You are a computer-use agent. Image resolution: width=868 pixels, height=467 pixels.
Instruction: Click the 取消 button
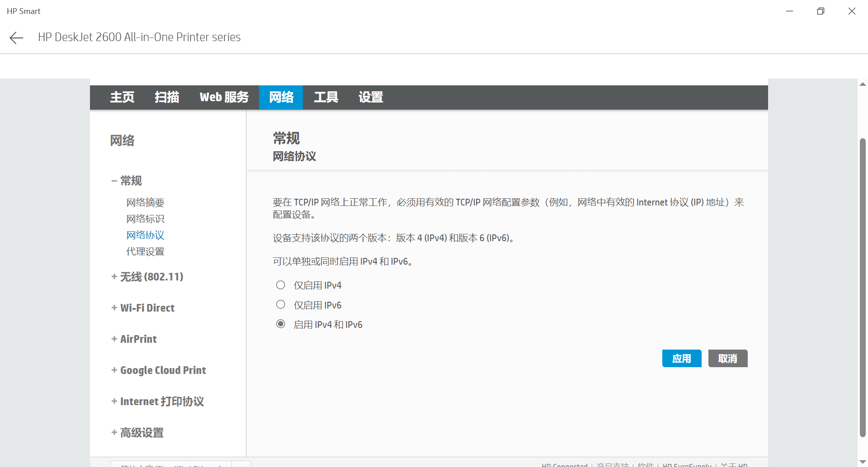click(727, 358)
